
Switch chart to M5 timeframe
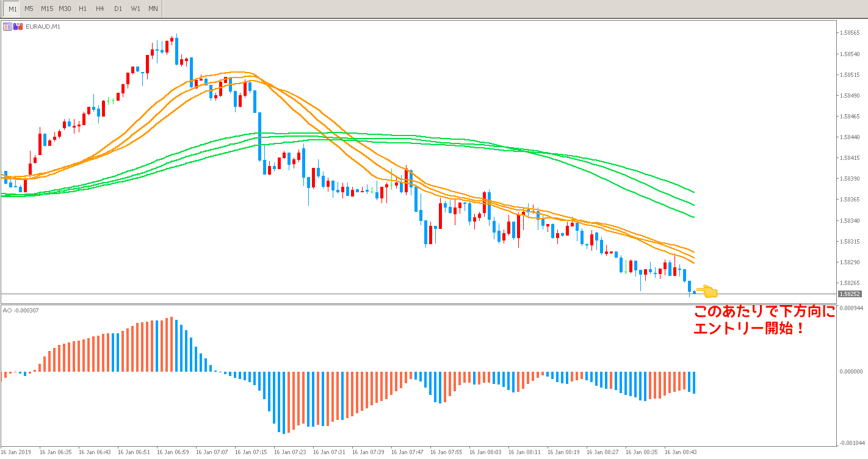tap(29, 9)
